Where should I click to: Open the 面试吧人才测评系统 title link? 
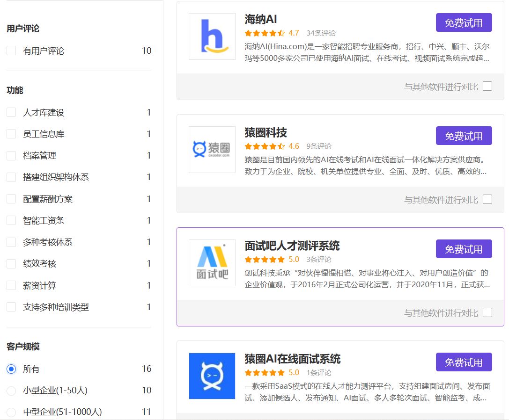click(x=292, y=246)
